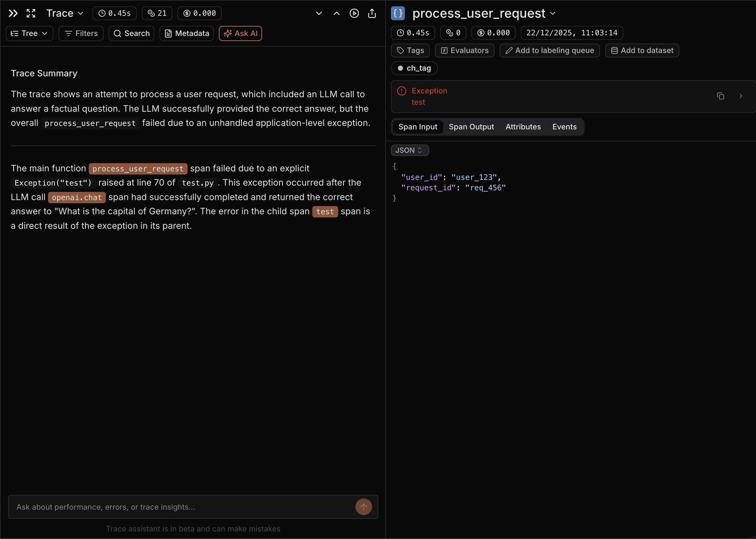Switch to Attributes tab
The width and height of the screenshot is (756, 539).
click(x=523, y=127)
